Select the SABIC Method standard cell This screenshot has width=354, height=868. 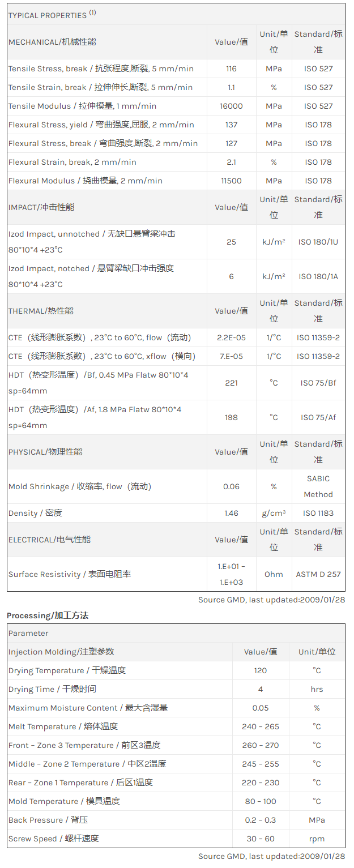point(318,486)
